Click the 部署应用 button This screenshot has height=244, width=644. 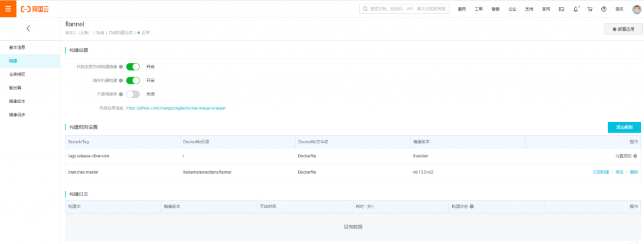[x=623, y=29]
